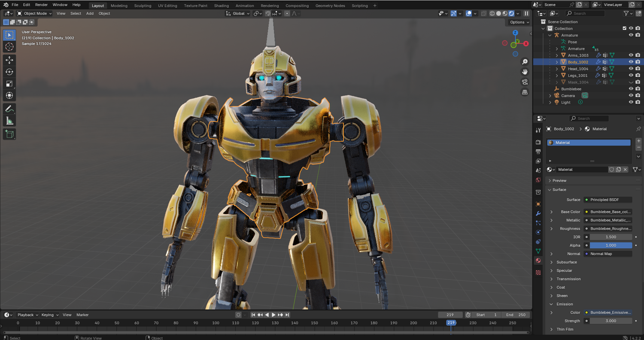The width and height of the screenshot is (644, 340).
Task: Open Particles properties tab icon
Action: point(538,223)
